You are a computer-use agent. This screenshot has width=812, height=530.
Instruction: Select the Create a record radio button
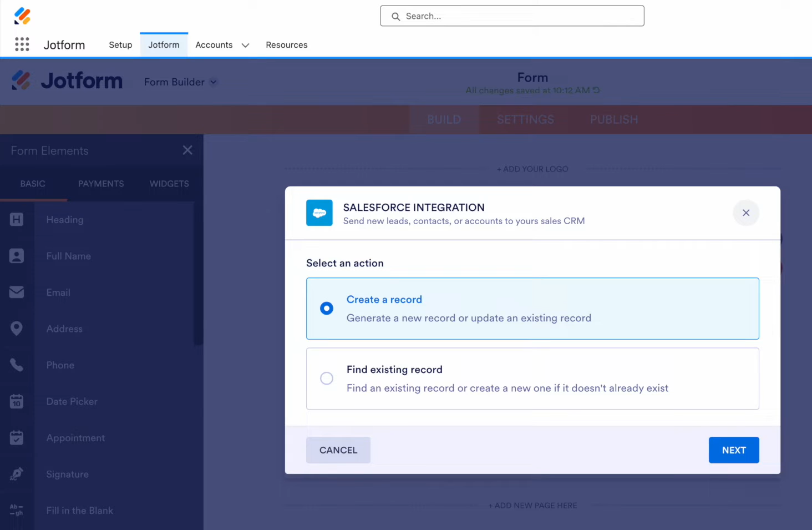pyautogui.click(x=327, y=308)
